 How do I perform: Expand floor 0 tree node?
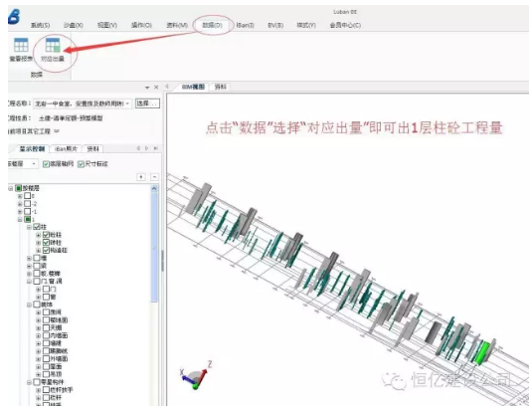click(x=20, y=196)
